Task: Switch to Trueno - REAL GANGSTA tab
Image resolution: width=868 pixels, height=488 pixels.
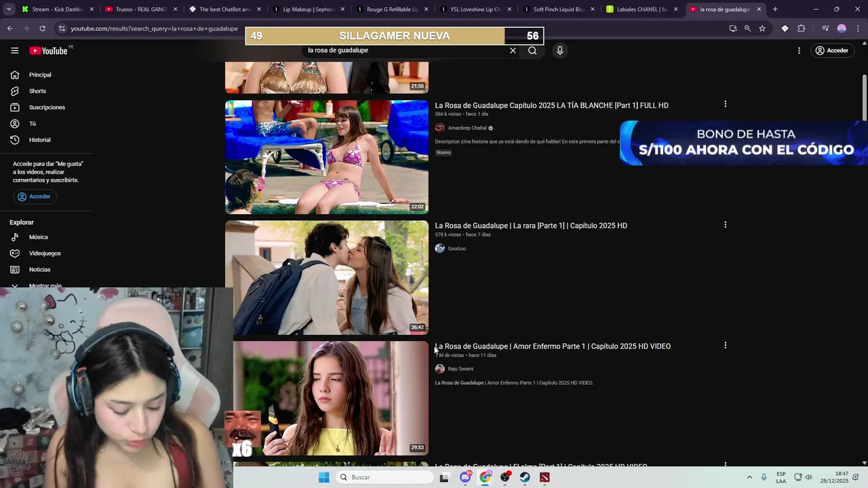Action: [141, 9]
